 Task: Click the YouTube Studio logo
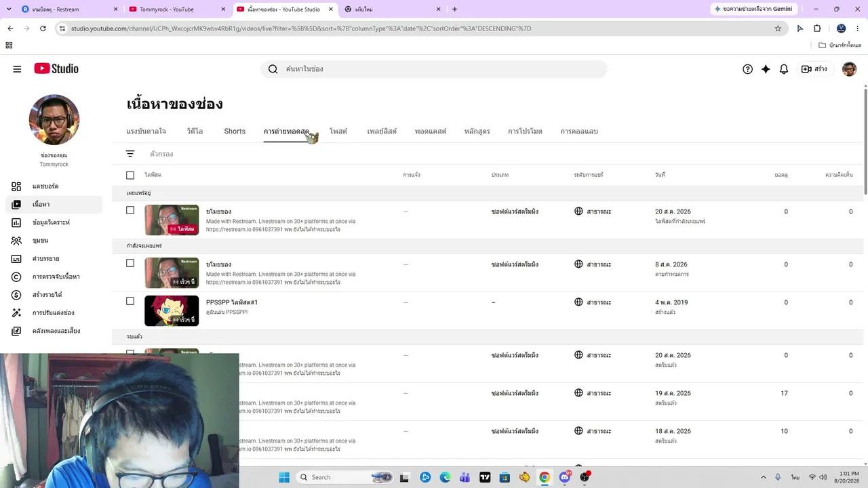pyautogui.click(x=56, y=68)
